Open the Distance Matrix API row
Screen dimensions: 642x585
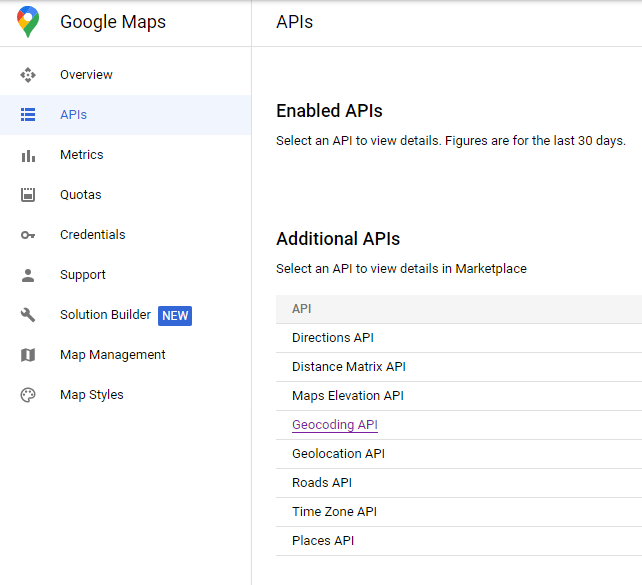coord(459,367)
